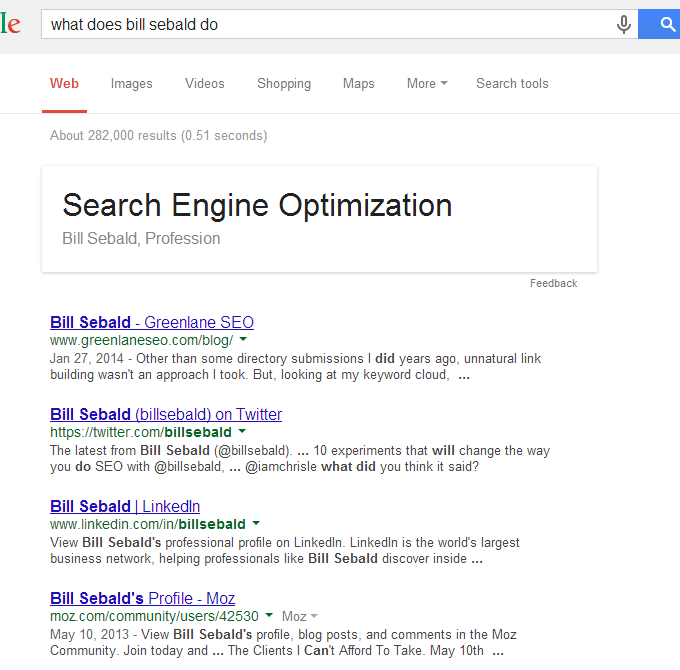Open dropdown arrow beside twitter.com/billsebald URL
Image resolution: width=680 pixels, height=670 pixels.
[x=242, y=431]
